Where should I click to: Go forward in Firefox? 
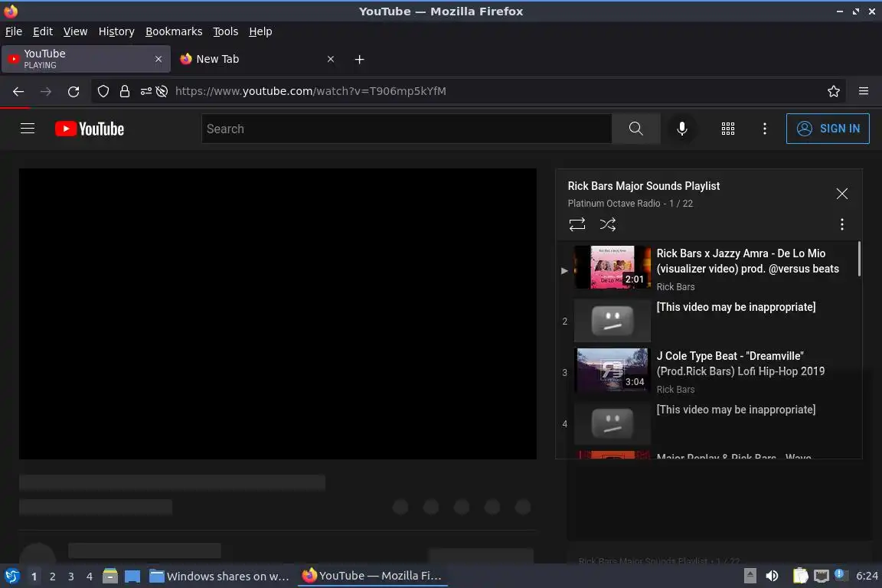pos(46,91)
